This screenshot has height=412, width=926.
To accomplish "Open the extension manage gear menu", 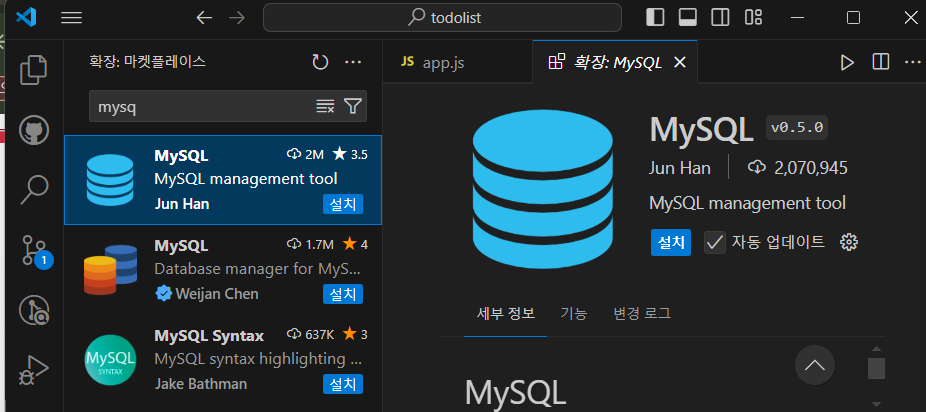I will tap(849, 242).
